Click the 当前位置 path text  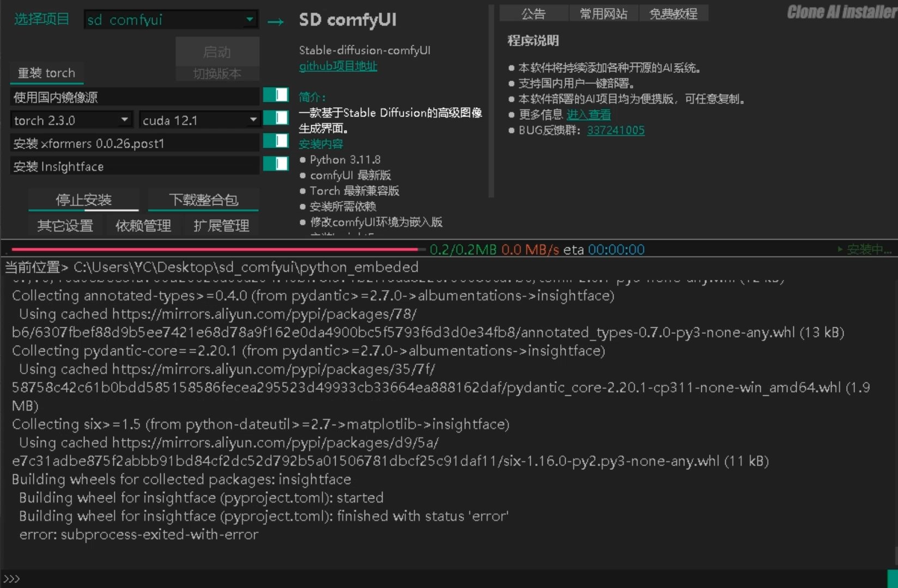click(x=211, y=267)
